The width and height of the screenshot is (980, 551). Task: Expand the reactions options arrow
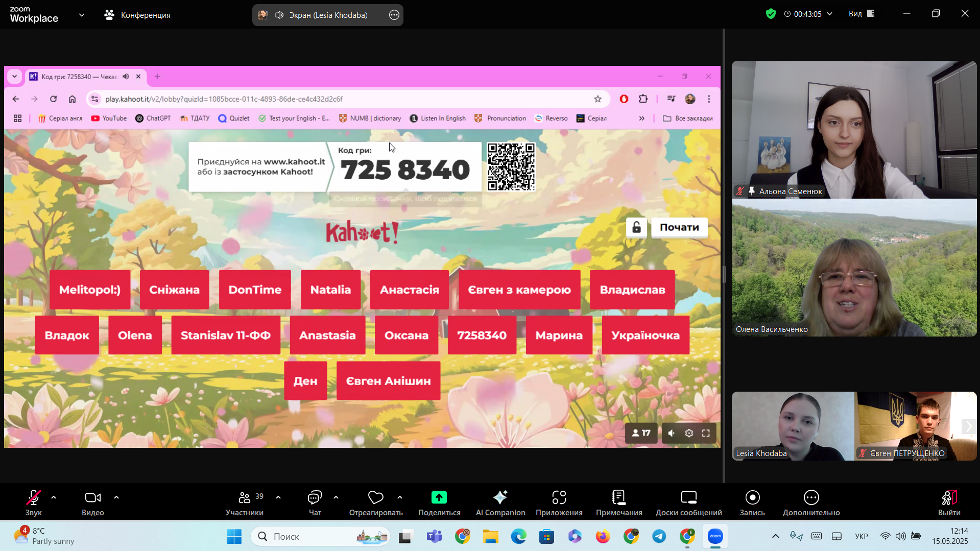(x=400, y=497)
